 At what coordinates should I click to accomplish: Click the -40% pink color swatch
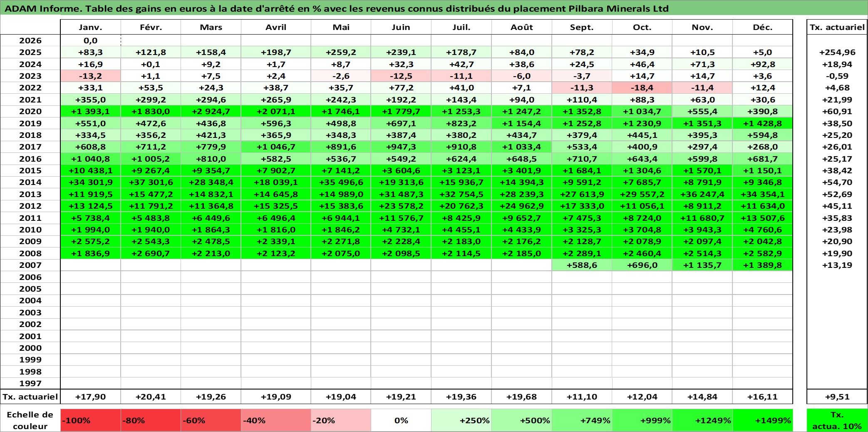tap(276, 420)
